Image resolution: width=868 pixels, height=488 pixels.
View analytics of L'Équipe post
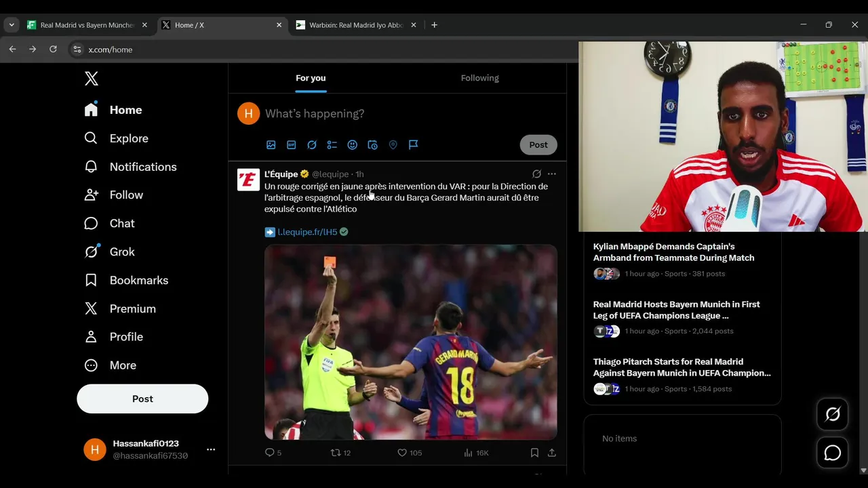point(476,453)
